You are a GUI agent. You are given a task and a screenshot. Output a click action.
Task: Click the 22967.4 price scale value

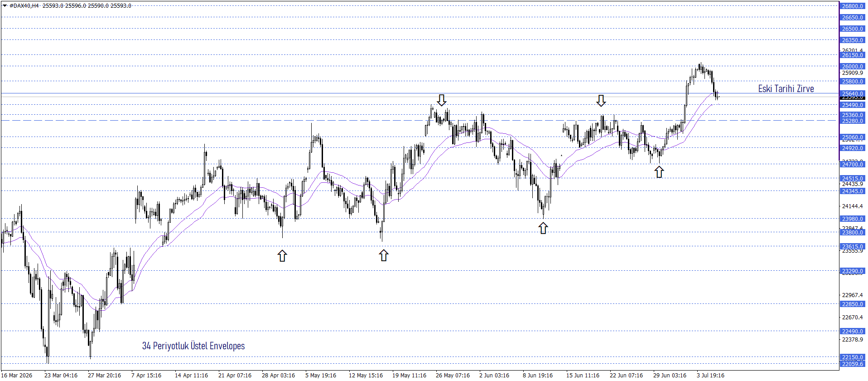coord(852,295)
